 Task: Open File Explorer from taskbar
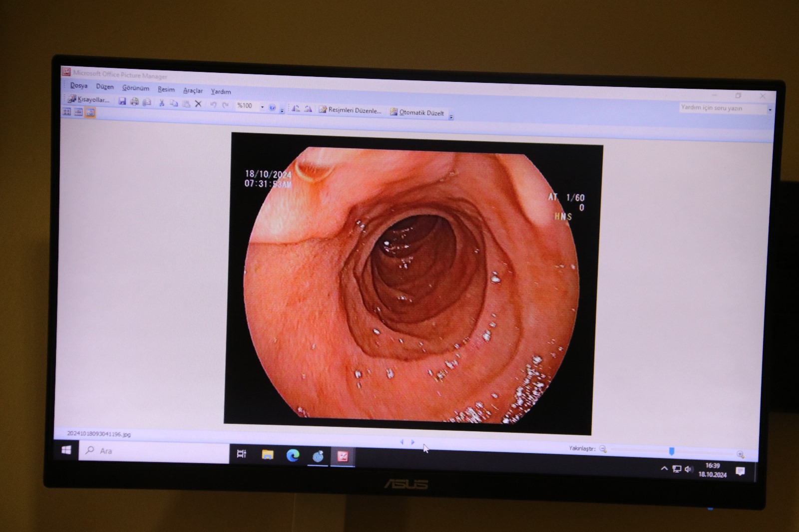click(x=268, y=454)
